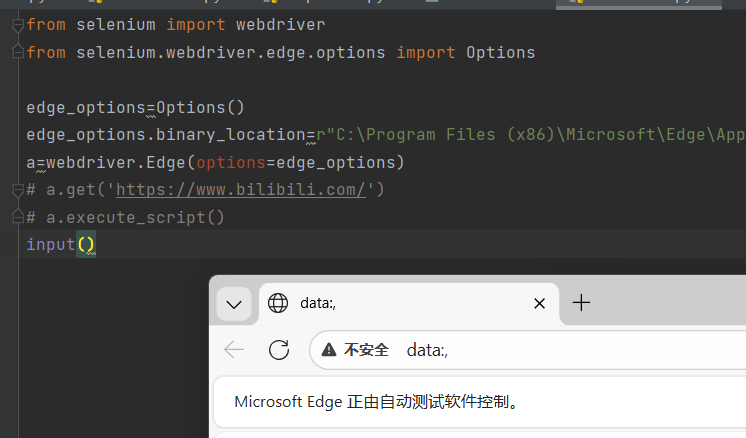Click the not-secure warning icon
The width and height of the screenshot is (746, 438).
point(329,350)
